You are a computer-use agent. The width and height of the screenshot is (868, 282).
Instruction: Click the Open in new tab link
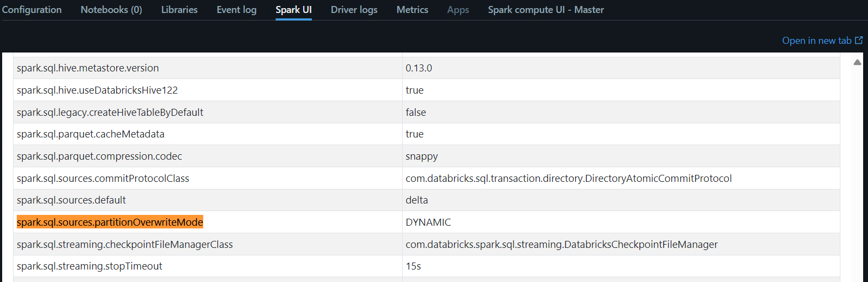(x=816, y=41)
